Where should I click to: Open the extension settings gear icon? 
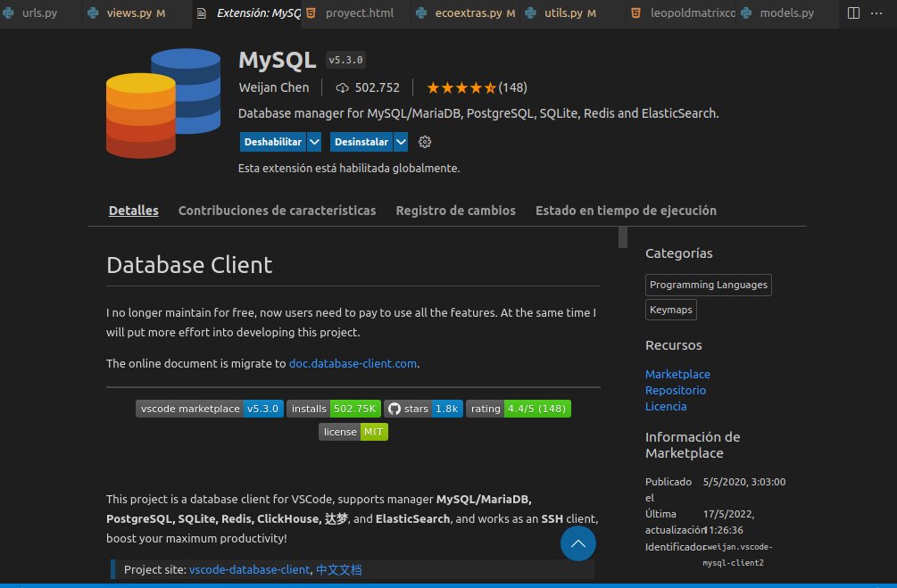pyautogui.click(x=425, y=142)
